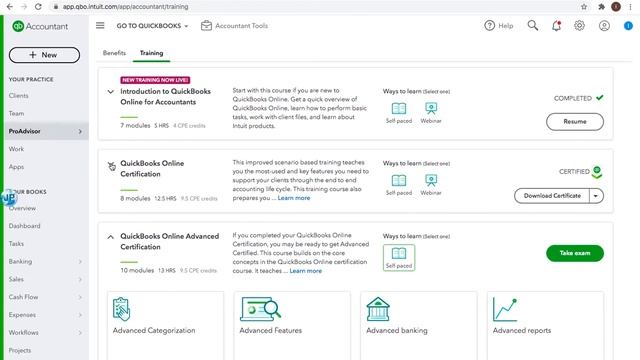
Task: Open the settings gear icon
Action: pyautogui.click(x=579, y=26)
